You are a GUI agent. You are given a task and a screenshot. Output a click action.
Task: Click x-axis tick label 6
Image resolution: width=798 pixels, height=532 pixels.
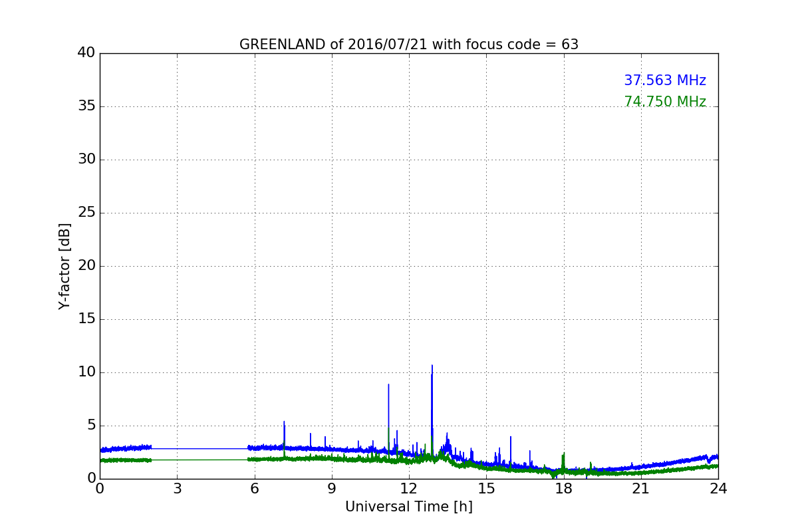pos(255,489)
